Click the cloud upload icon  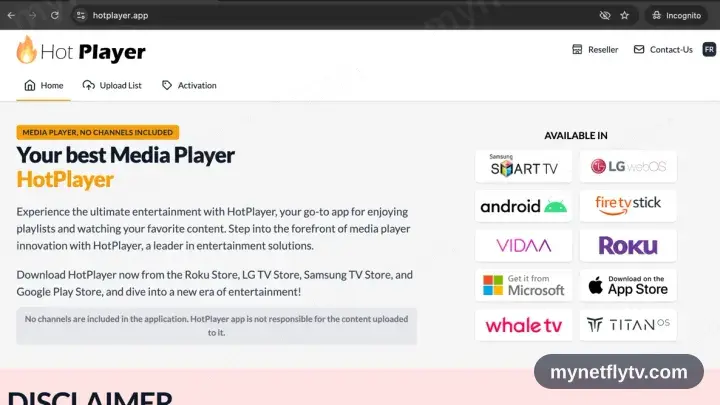pos(89,85)
